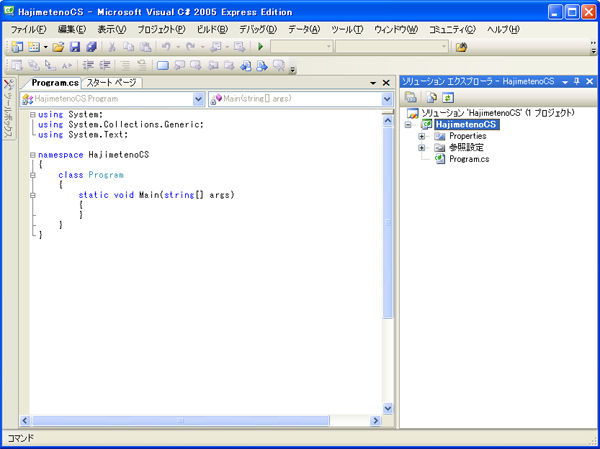Open the 編集(E) menu
The width and height of the screenshot is (600, 449).
point(72,30)
